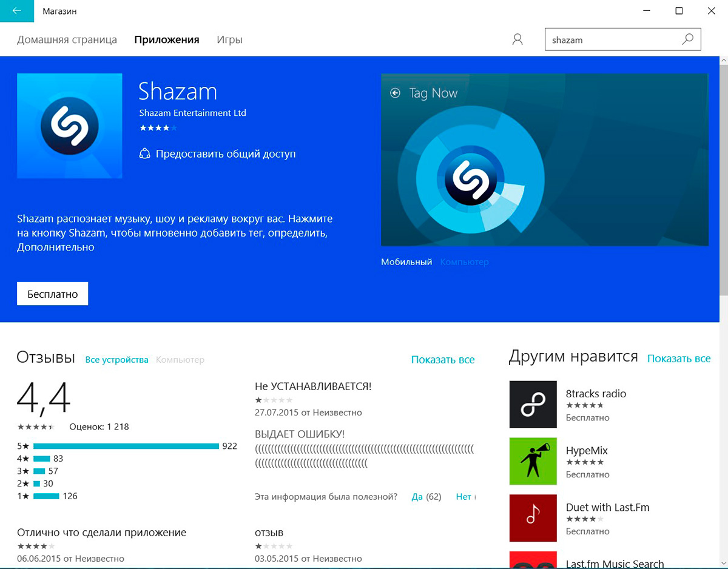Go back using the arrow button
This screenshot has width=728, height=569.
[x=16, y=11]
